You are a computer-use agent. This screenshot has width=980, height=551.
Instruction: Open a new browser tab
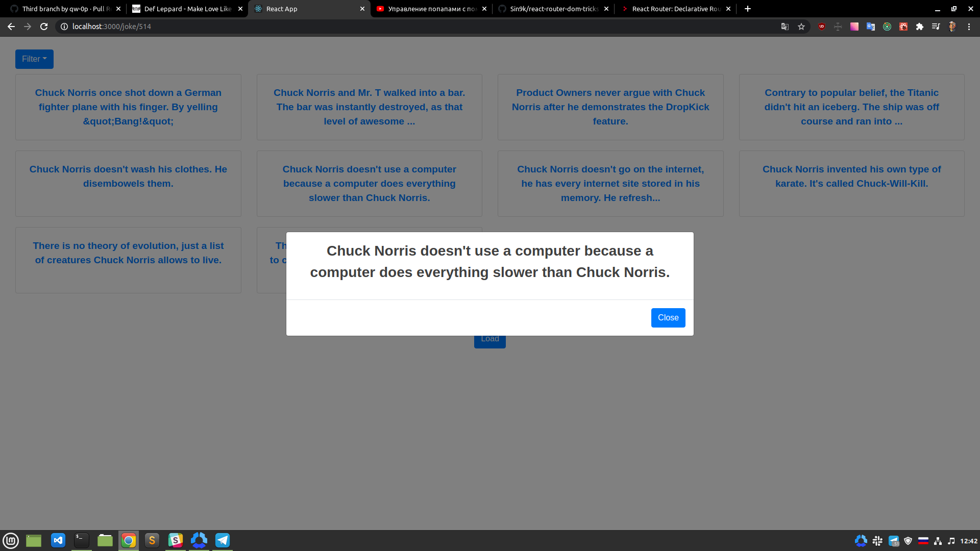pos(747,9)
